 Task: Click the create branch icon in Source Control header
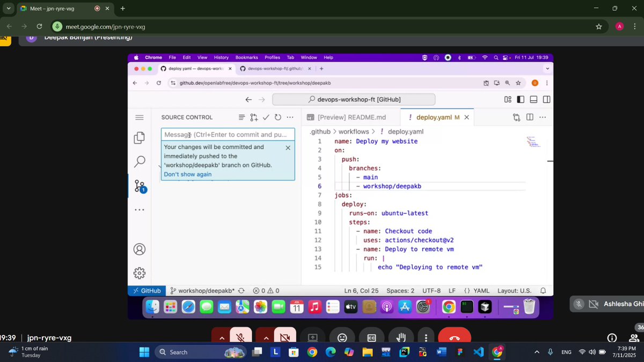[253, 117]
